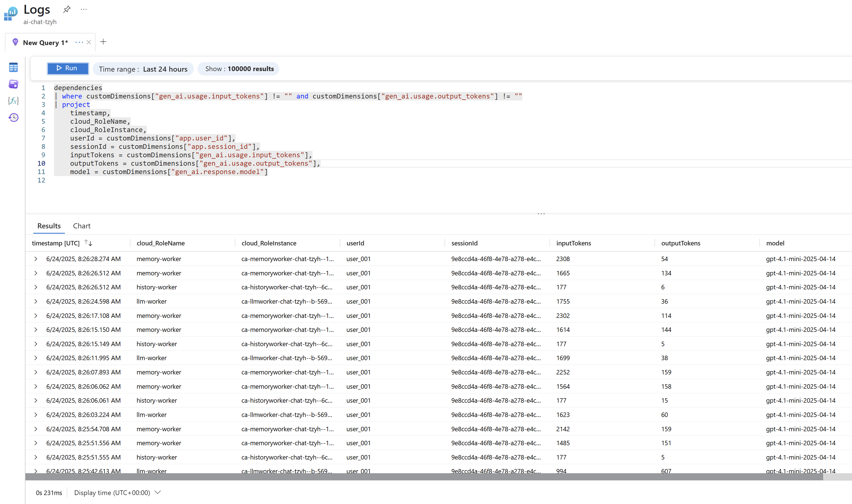
Task: Click the Logs service icon
Action: [x=11, y=14]
